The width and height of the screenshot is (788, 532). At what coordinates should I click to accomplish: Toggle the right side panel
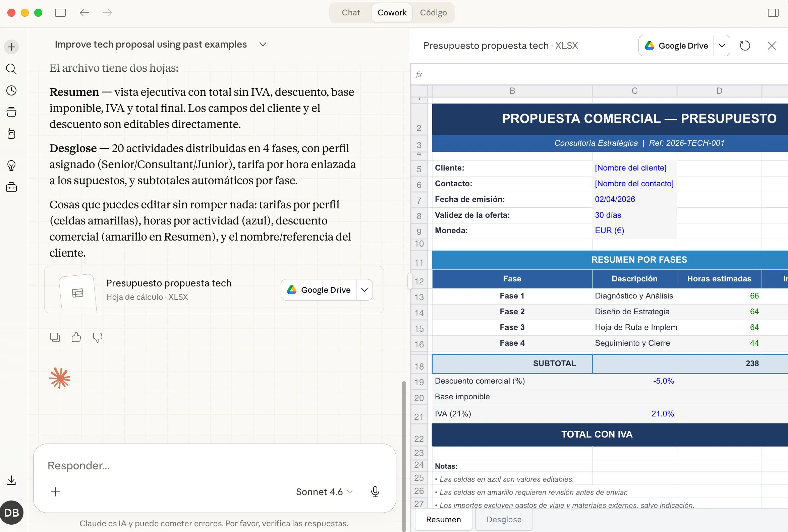pos(773,13)
